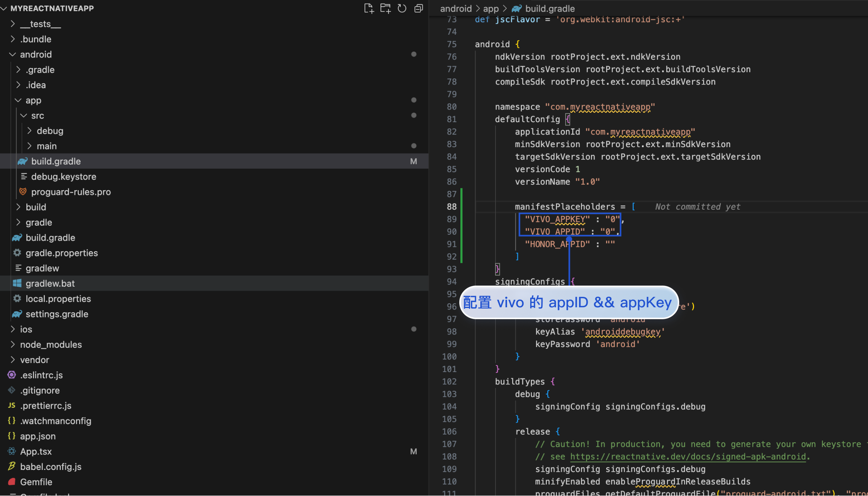Image resolution: width=868 pixels, height=496 pixels.
Task: Click the build.gradle breadcrumb item
Action: [549, 8]
